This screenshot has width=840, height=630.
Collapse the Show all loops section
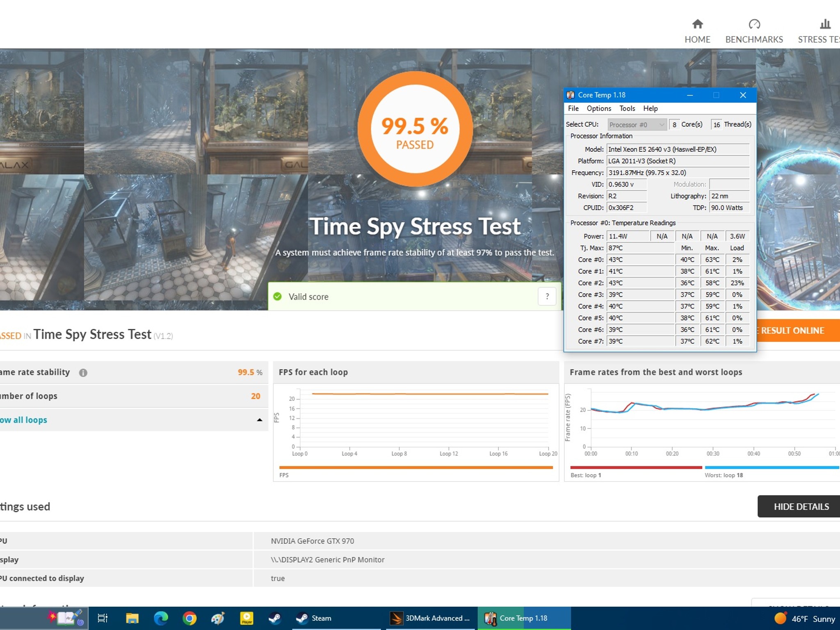click(259, 420)
